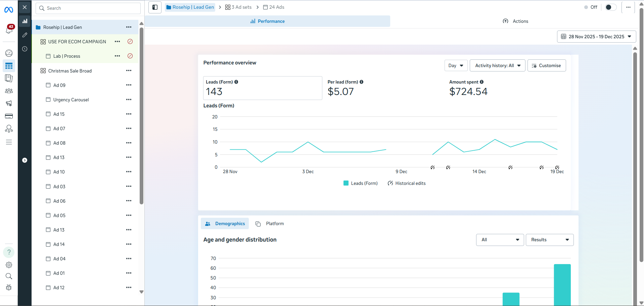Viewport: 644px width, 306px height.
Task: Close the side panel with X icon
Action: point(25,7)
